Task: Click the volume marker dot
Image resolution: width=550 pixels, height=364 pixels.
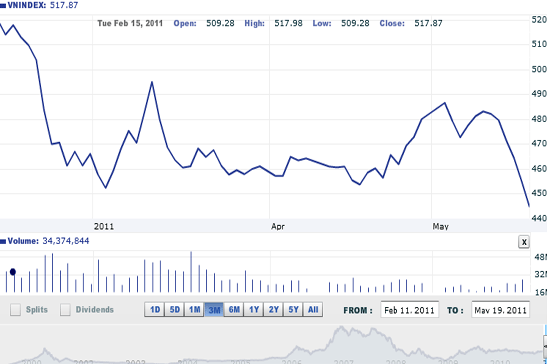Action: pos(13,272)
